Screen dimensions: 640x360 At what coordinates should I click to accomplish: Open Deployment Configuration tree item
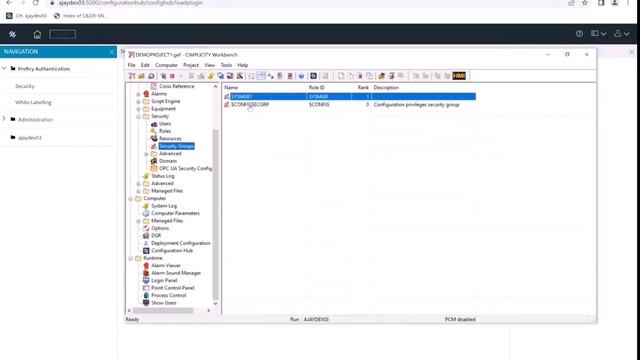(x=180, y=243)
